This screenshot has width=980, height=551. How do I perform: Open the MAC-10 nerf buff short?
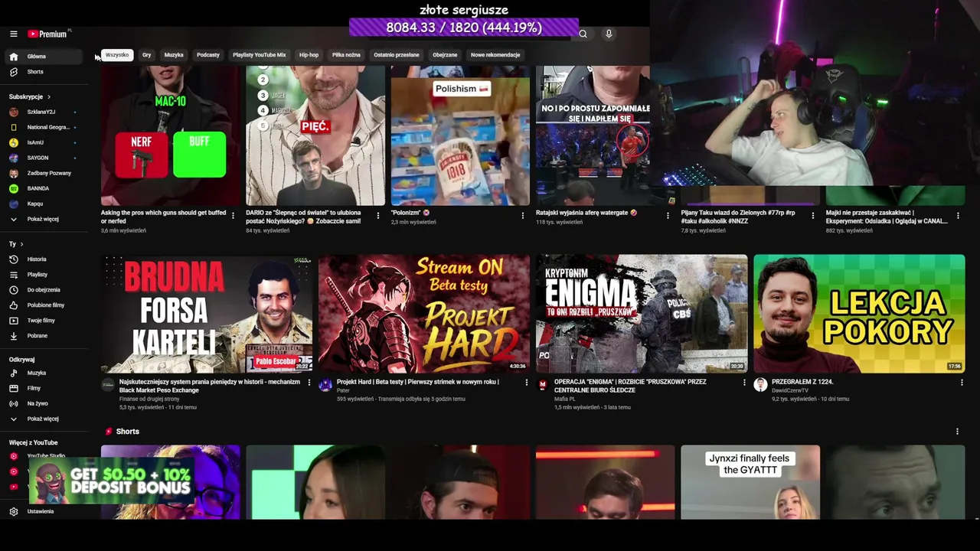(x=171, y=135)
